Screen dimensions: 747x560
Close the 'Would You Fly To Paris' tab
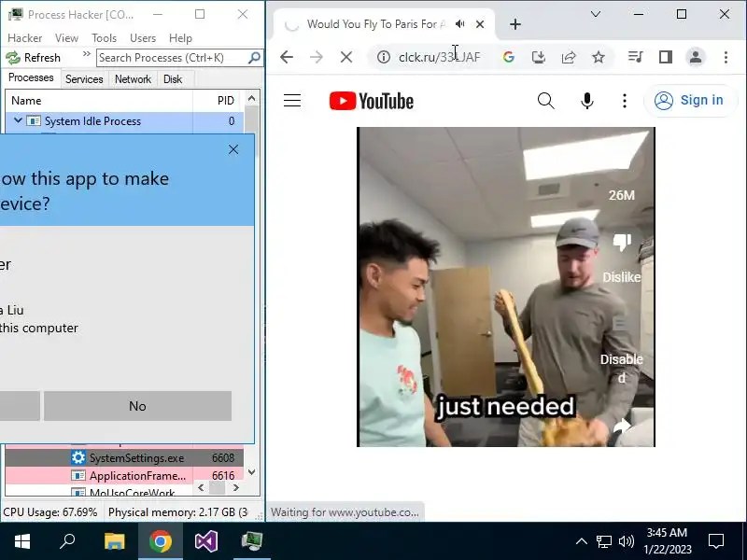tap(480, 24)
